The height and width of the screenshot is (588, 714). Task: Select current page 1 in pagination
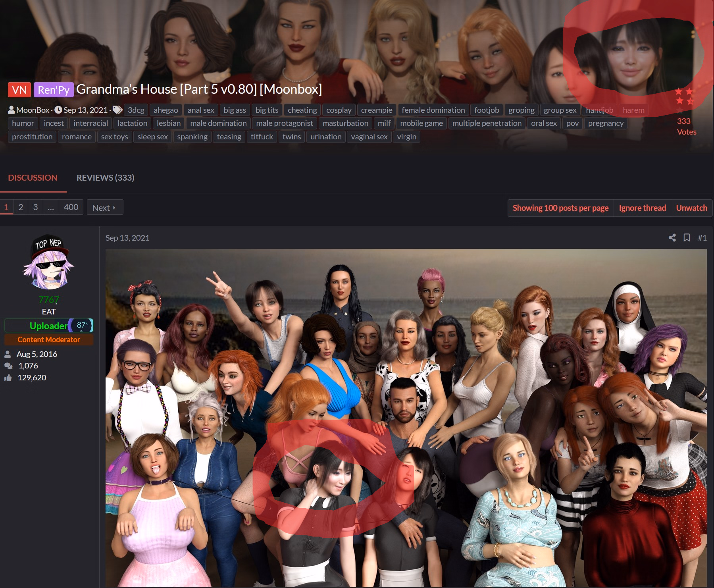[6, 207]
